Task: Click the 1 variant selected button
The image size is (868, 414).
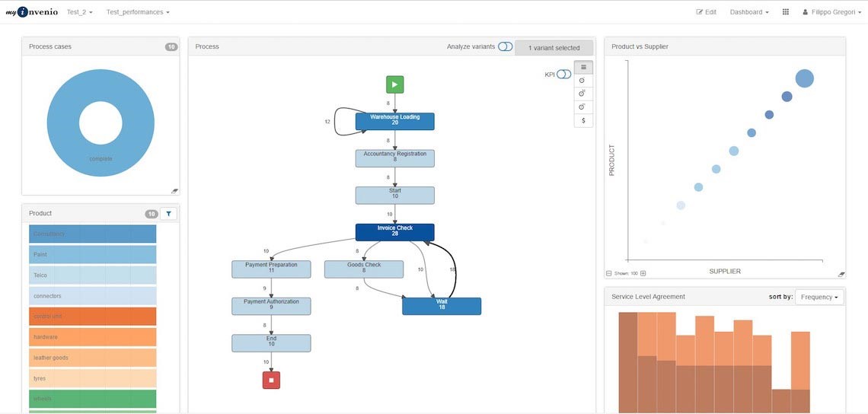Action: click(554, 48)
